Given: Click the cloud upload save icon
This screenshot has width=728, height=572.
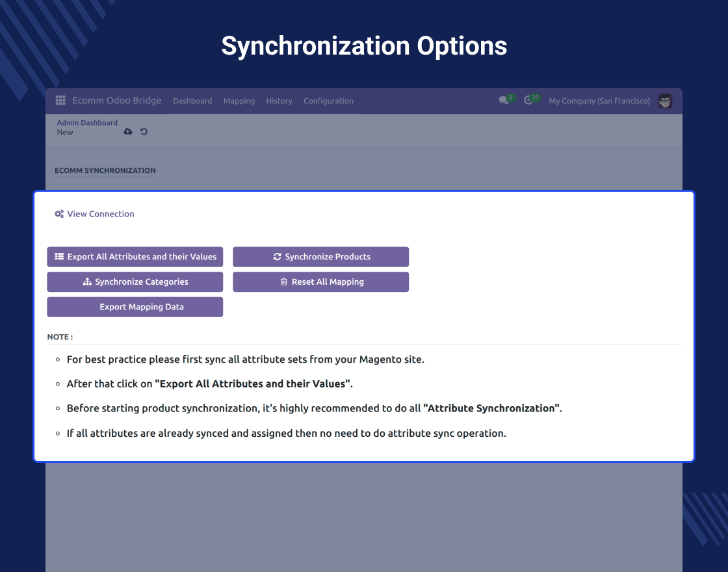Looking at the screenshot, I should point(128,131).
